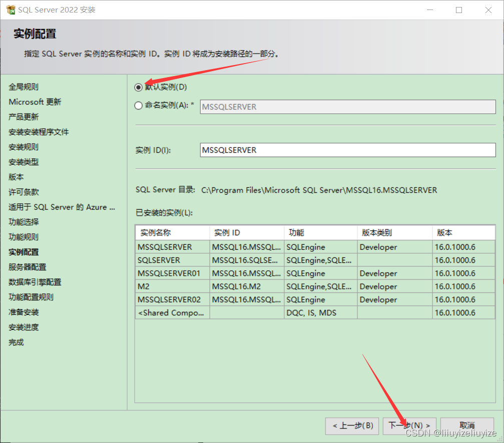Click the 实例 ID column header

click(247, 232)
